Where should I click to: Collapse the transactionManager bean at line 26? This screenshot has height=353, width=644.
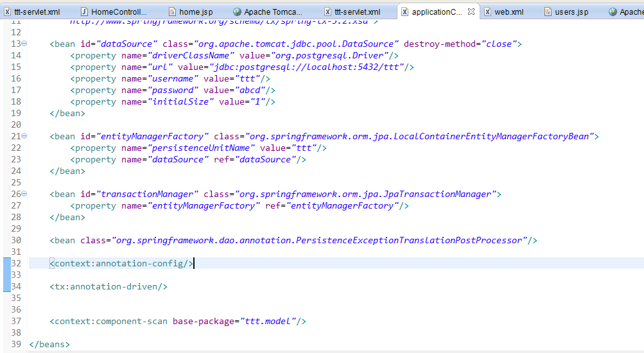click(24, 194)
